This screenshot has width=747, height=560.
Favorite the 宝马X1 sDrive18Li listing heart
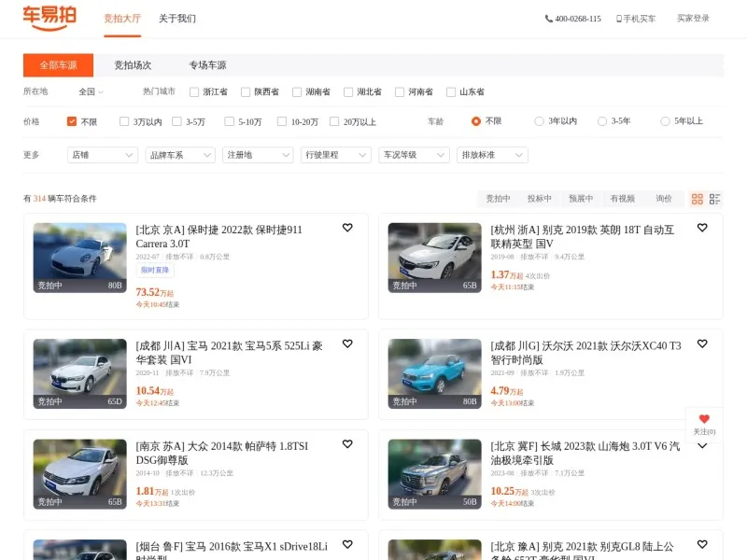pos(347,544)
